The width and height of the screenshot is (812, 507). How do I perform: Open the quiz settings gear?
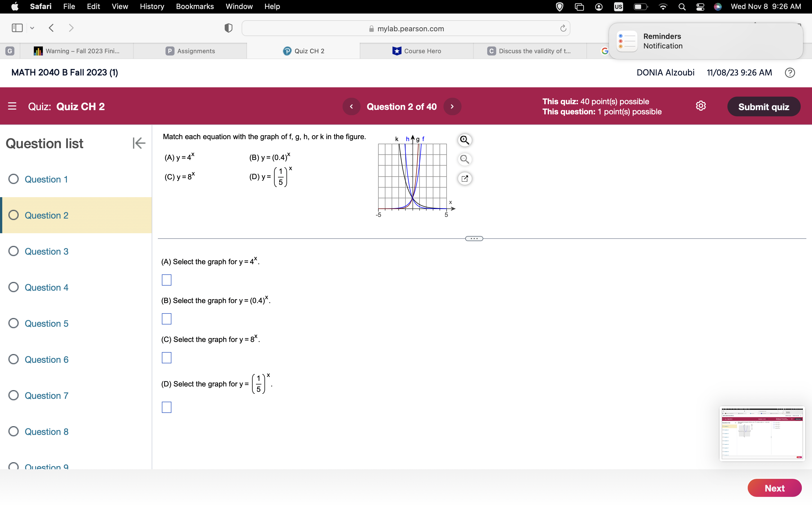coord(701,106)
